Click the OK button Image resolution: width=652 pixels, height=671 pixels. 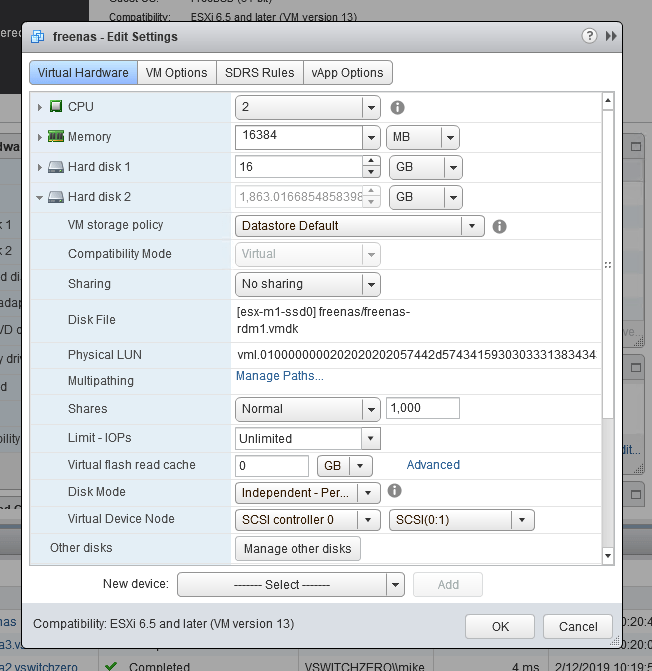(500, 626)
